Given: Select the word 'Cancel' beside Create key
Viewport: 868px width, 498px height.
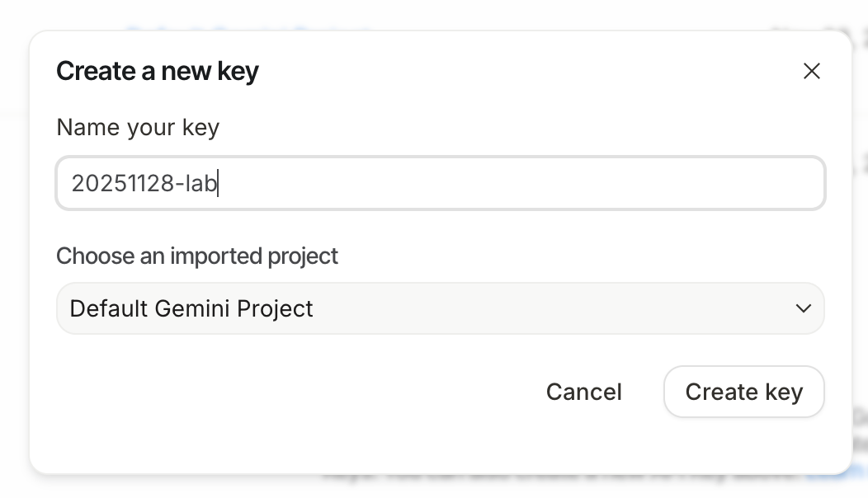Looking at the screenshot, I should coord(583,392).
